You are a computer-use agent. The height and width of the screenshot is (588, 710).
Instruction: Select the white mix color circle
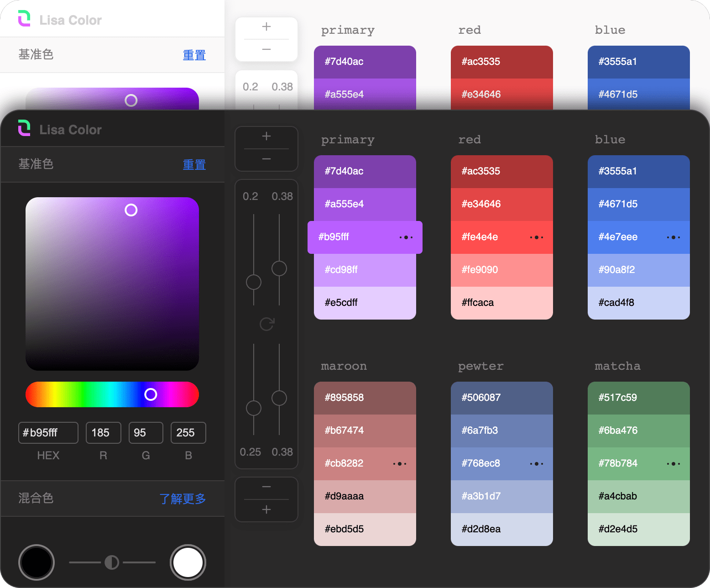click(188, 562)
